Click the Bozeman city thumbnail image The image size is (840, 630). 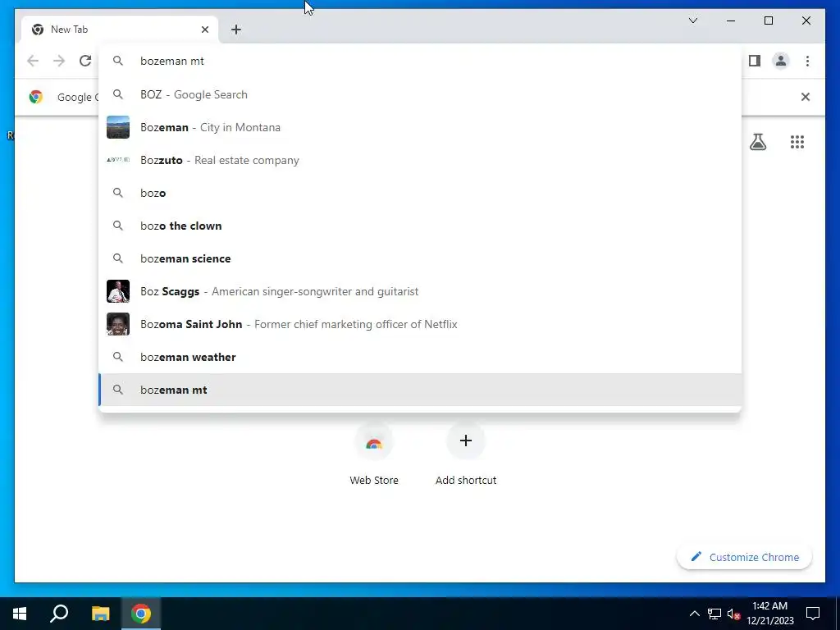tap(118, 127)
